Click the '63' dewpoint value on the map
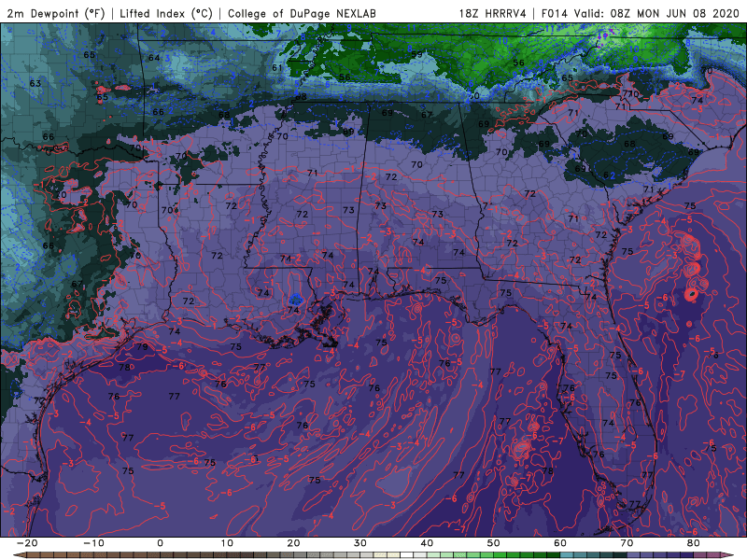The height and width of the screenshot is (560, 747). tap(35, 83)
